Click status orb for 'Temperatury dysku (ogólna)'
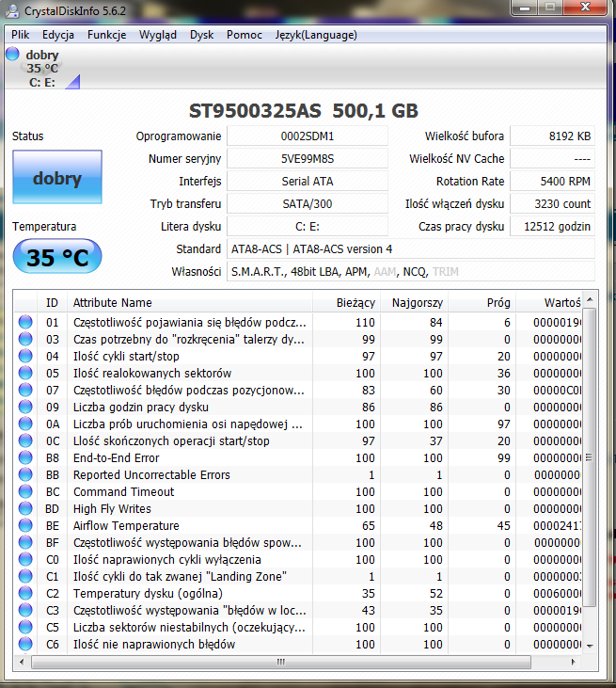The width and height of the screenshot is (616, 688). pyautogui.click(x=25, y=593)
